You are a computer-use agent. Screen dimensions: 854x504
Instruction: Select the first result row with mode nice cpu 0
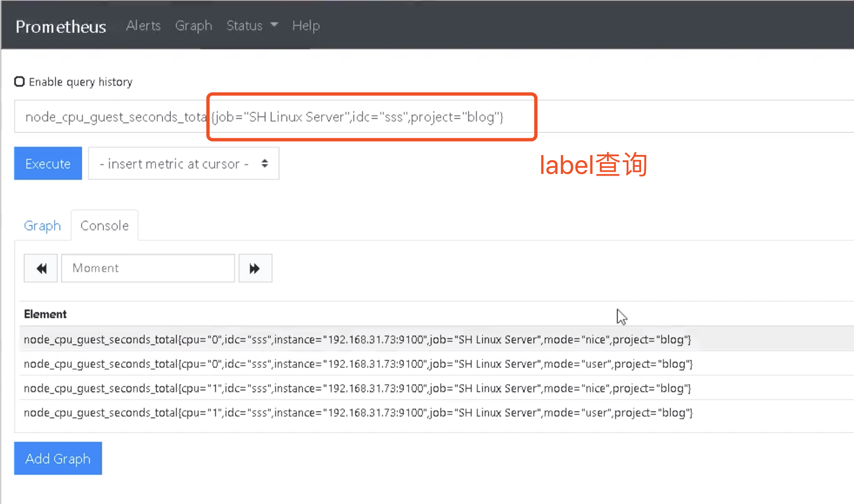coord(357,339)
